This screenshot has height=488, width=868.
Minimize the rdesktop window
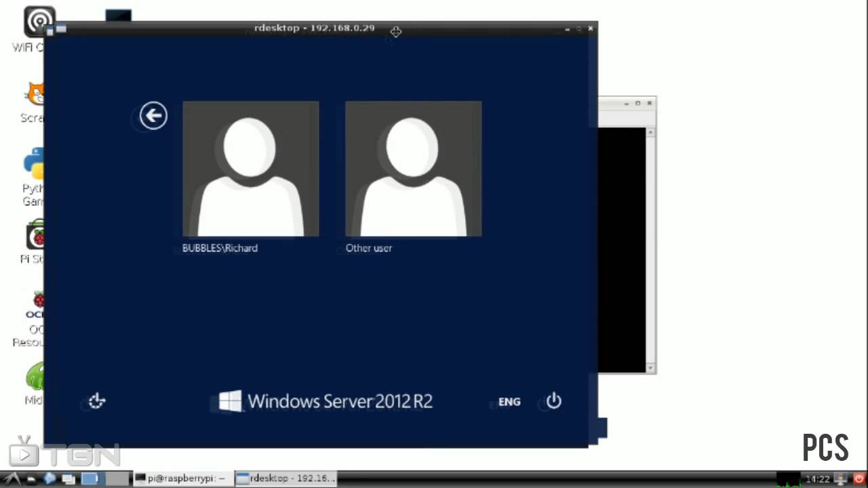(x=567, y=28)
